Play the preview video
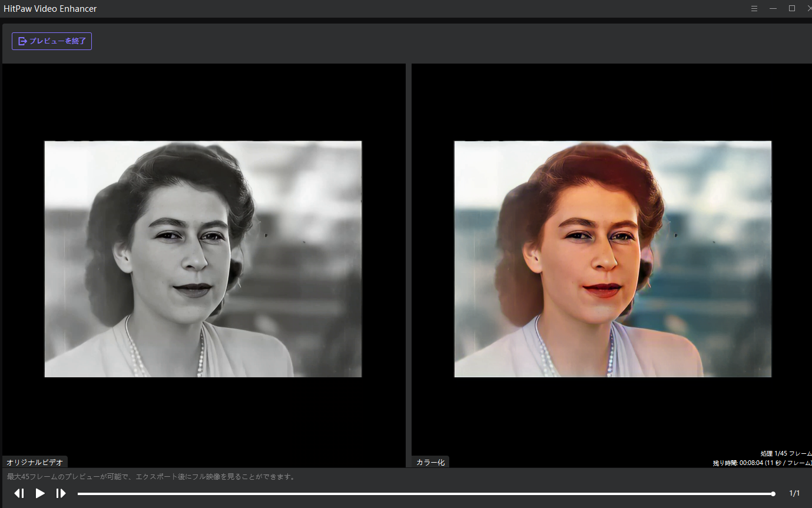812x508 pixels. 40,493
